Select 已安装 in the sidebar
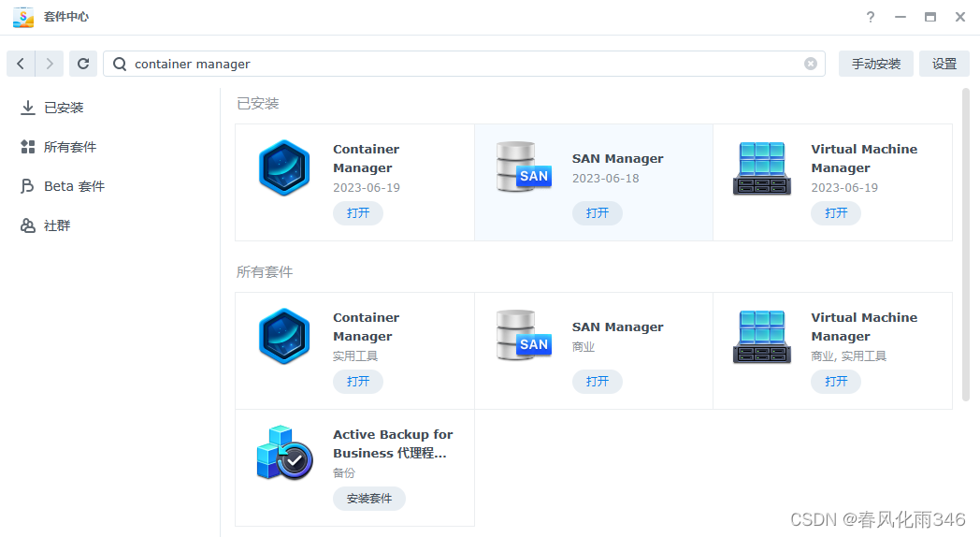This screenshot has height=537, width=980. [64, 108]
